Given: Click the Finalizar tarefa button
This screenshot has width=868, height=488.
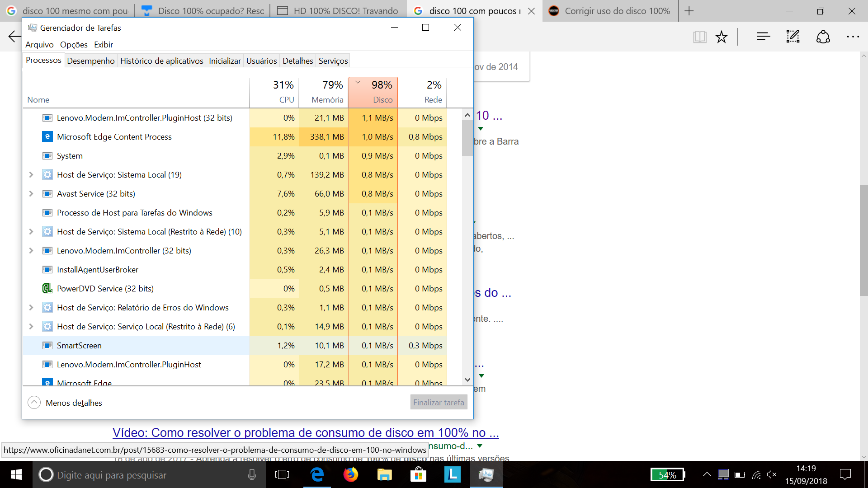Looking at the screenshot, I should [x=439, y=402].
